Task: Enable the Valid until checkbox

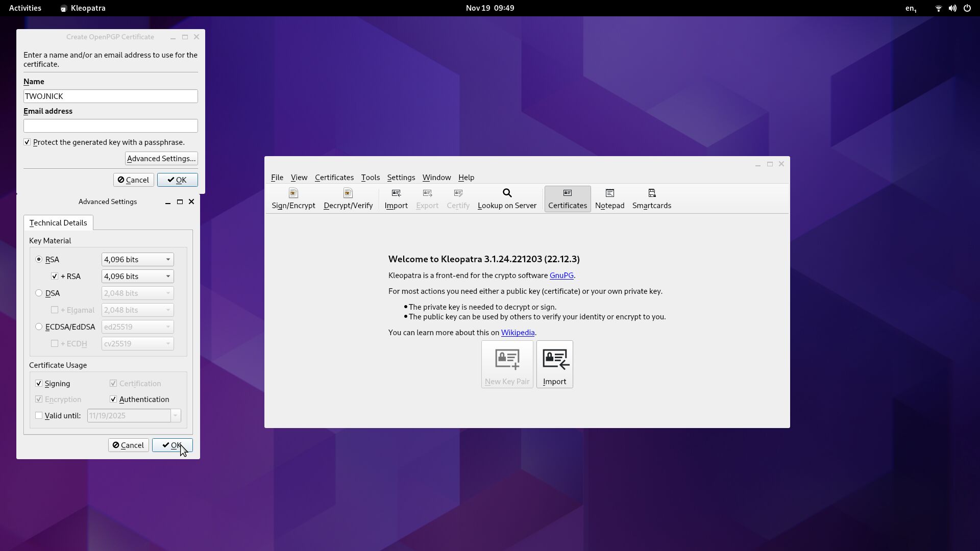Action: pyautogui.click(x=39, y=416)
